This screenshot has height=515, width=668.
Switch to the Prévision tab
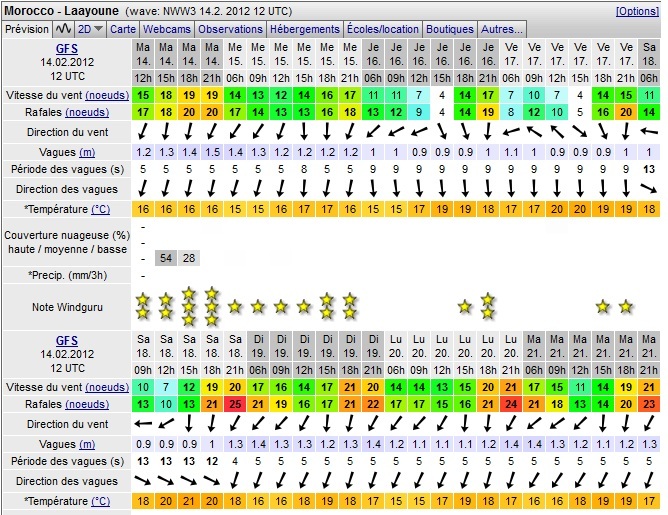[26, 29]
